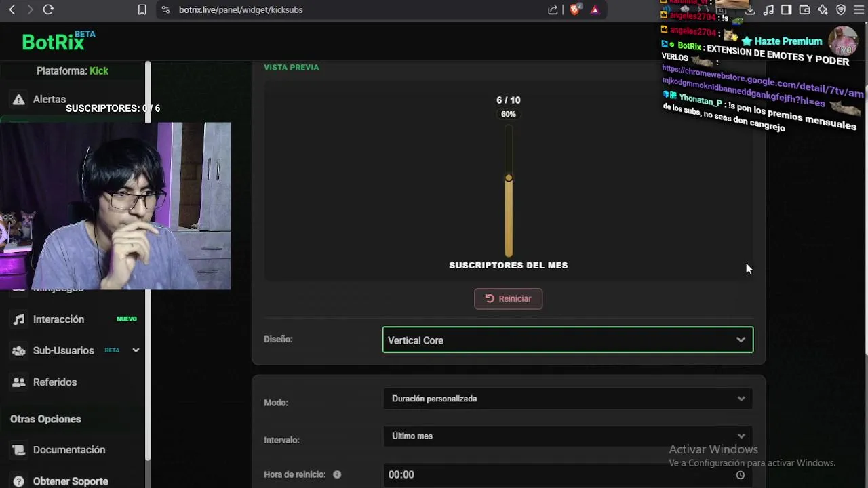Expand the Sub-Usuarios submenu chevron

click(x=136, y=350)
